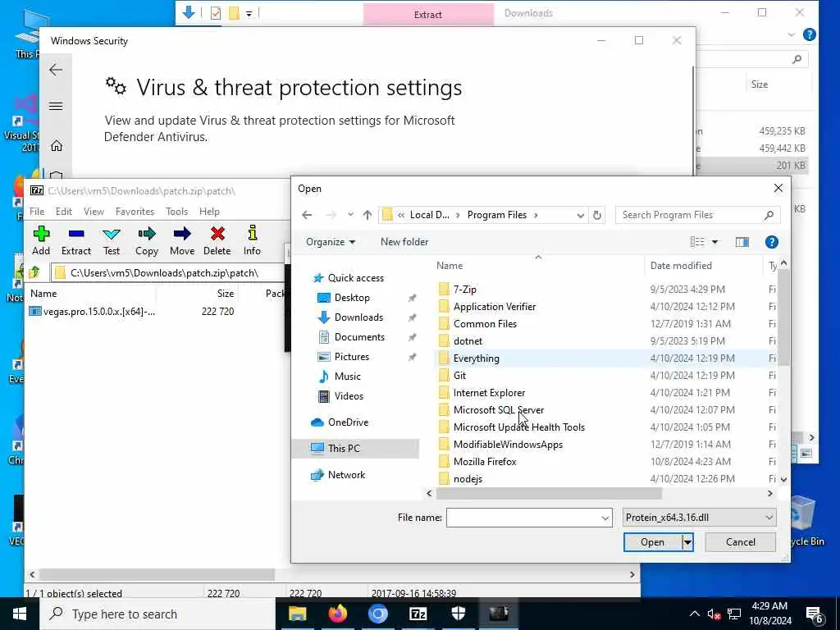Go back in the Open dialog

point(307,215)
